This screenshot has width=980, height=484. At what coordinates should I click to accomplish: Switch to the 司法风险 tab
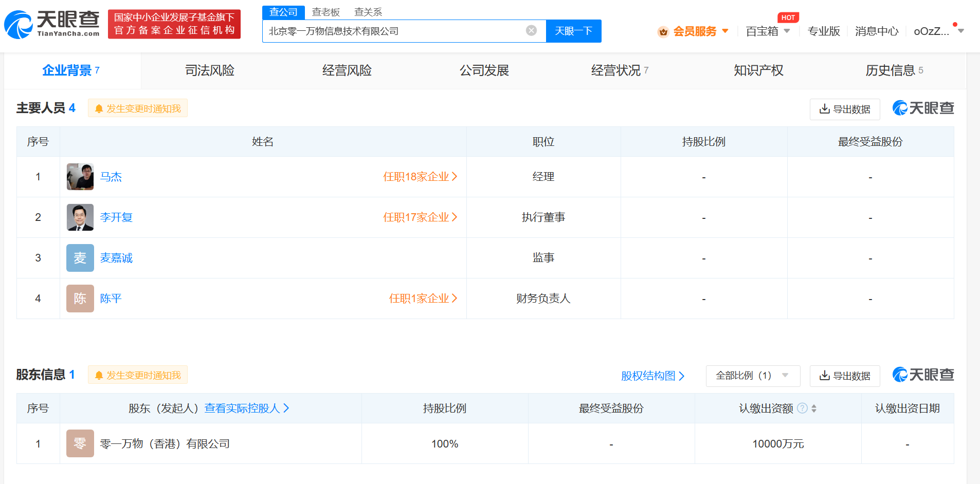tap(210, 70)
